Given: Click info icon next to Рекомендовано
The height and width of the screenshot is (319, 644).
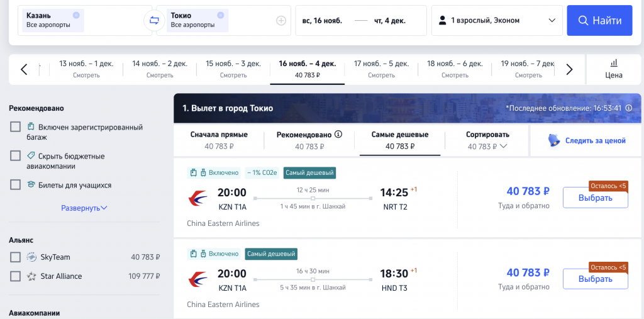Looking at the screenshot, I should 338,135.
